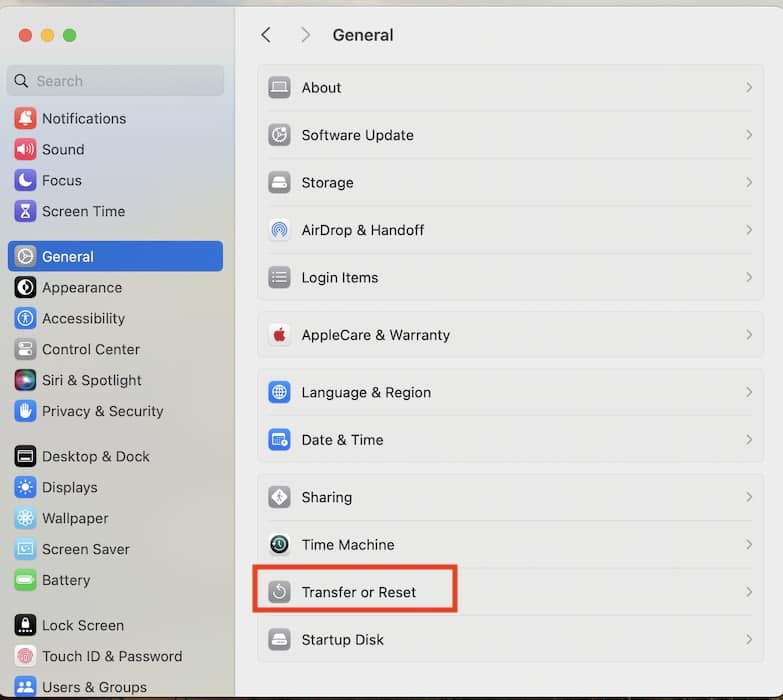Go to Touch ID & Password settings
The height and width of the screenshot is (700, 783).
[111, 656]
